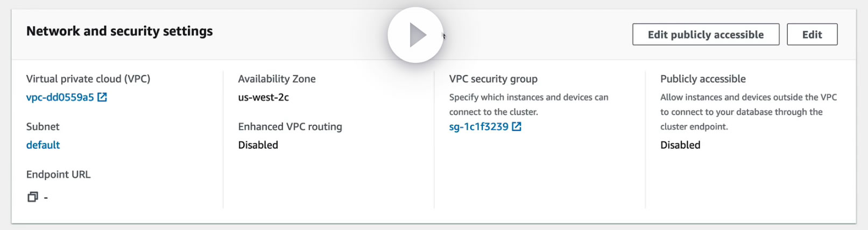
Task: Click the Disabled value under Enhanced VPC routing
Action: [x=258, y=145]
